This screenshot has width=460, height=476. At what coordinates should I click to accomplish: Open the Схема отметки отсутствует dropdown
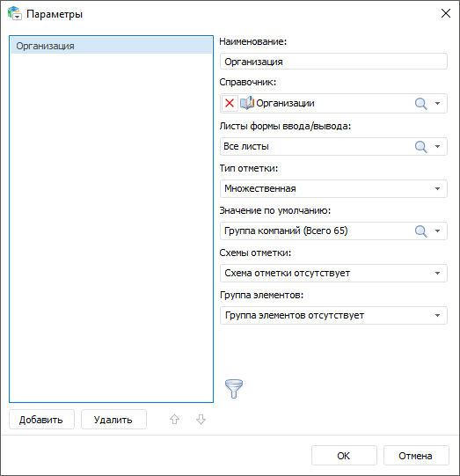coord(333,273)
